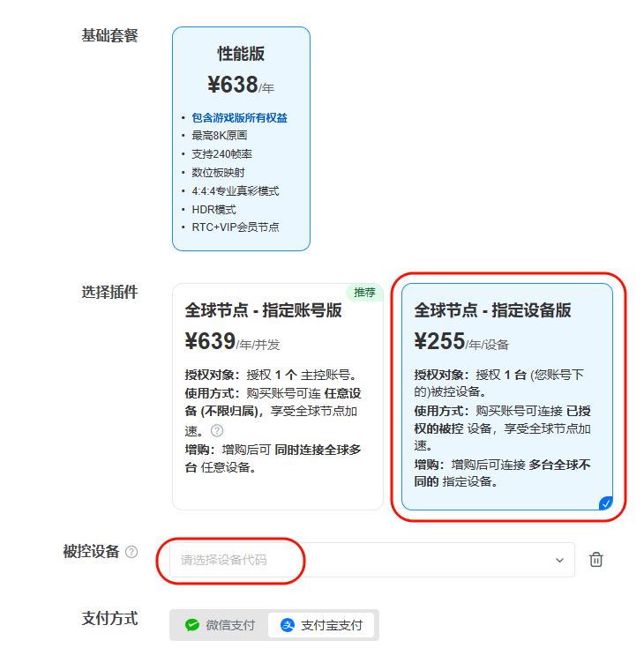Click the question mark icon after 速。 in 指定账号版 card
Screen dimensions: 644x670
[217, 431]
